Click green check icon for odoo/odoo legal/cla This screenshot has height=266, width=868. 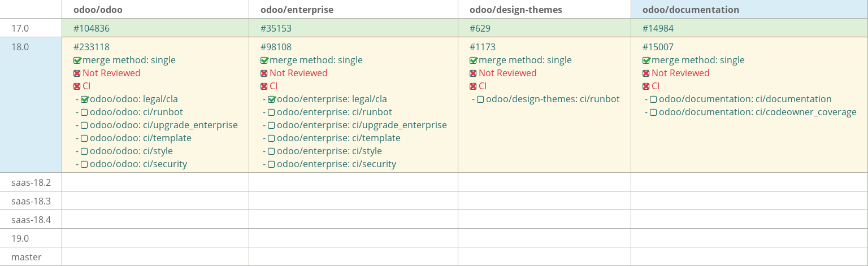click(85, 99)
